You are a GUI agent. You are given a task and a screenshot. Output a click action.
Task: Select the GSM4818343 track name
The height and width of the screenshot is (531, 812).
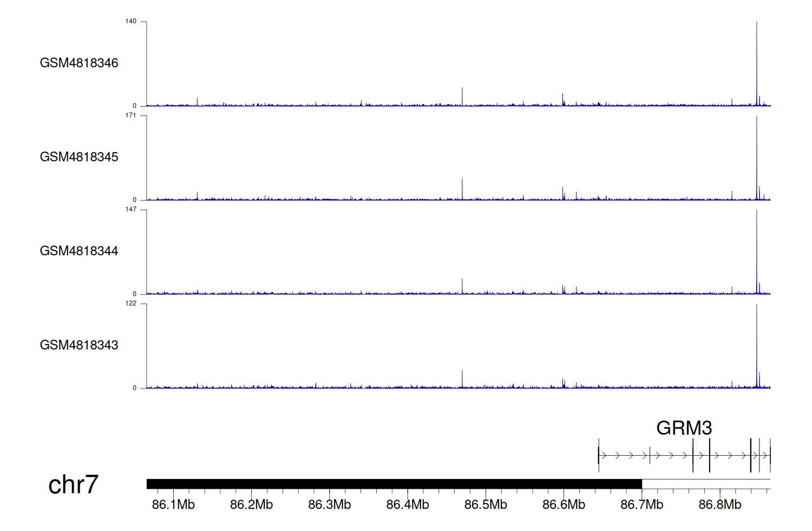(x=79, y=345)
